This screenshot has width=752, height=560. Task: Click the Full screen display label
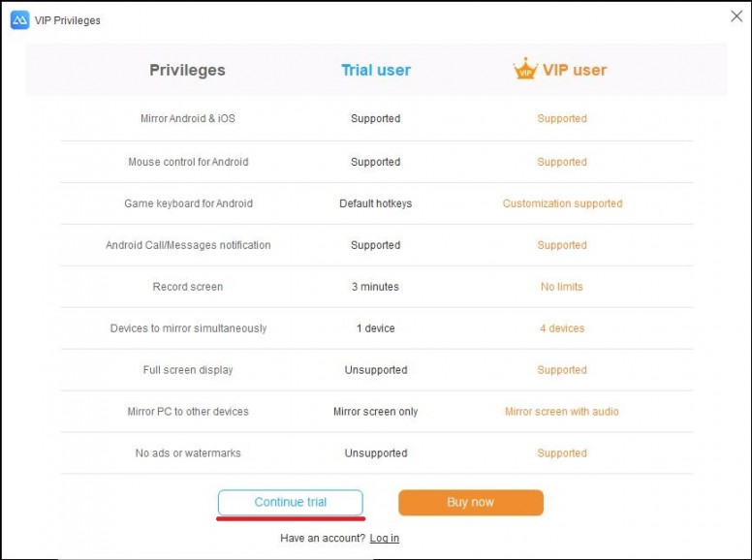(188, 370)
